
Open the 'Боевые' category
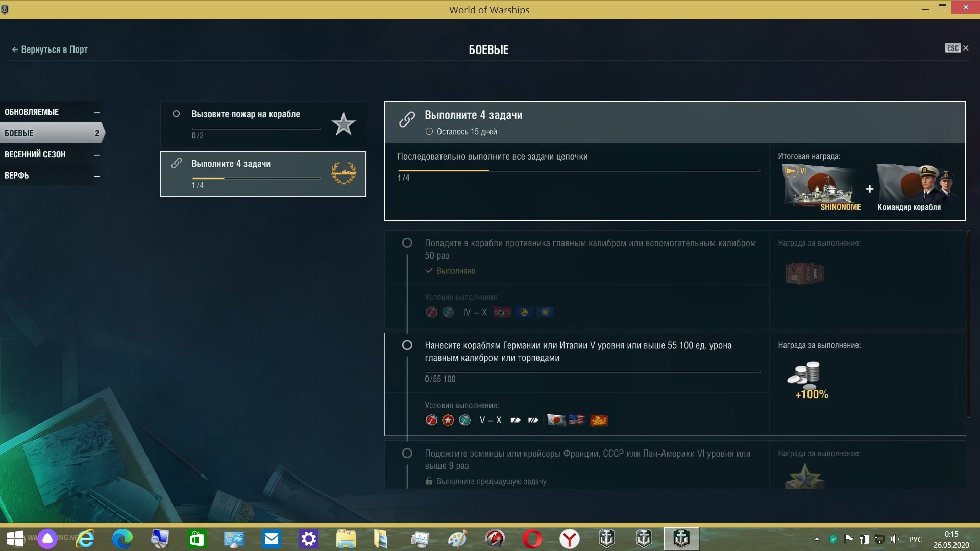click(52, 133)
